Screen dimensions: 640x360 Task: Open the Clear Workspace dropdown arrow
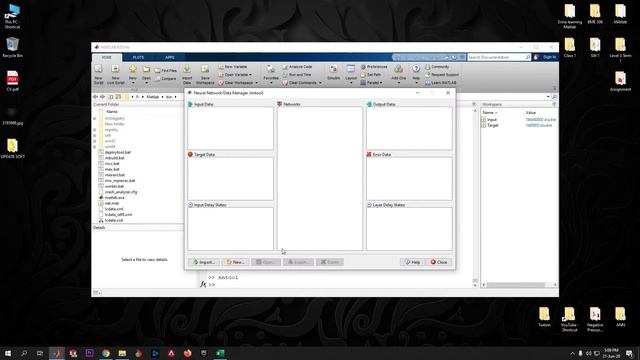256,83
